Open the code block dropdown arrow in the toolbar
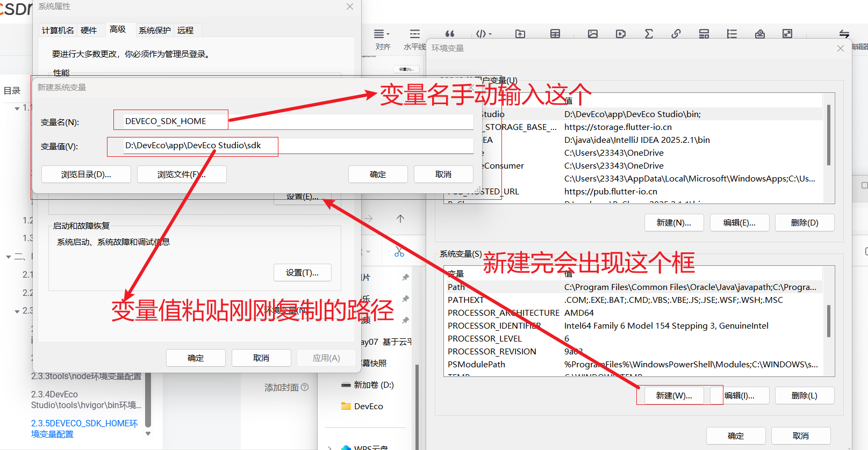This screenshot has width=868, height=450. (490, 34)
